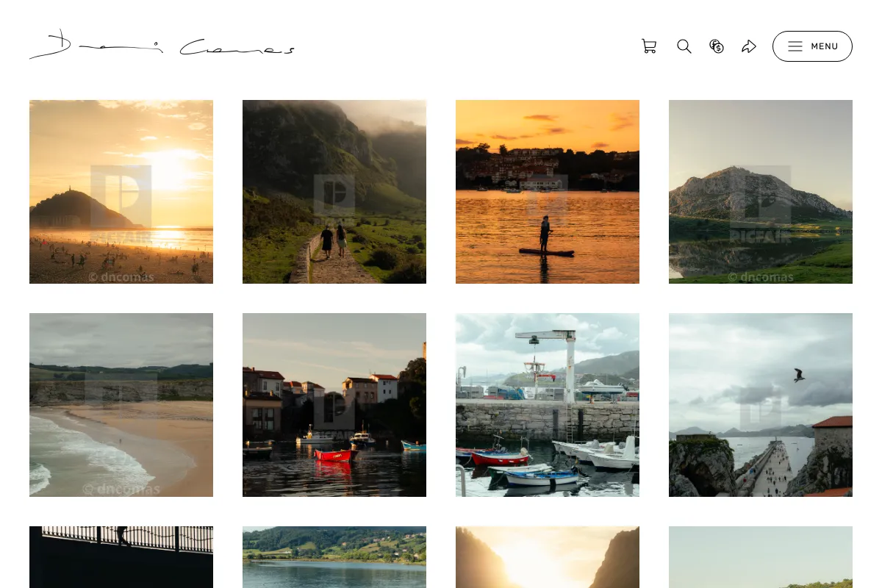Open the MENU button

[812, 46]
